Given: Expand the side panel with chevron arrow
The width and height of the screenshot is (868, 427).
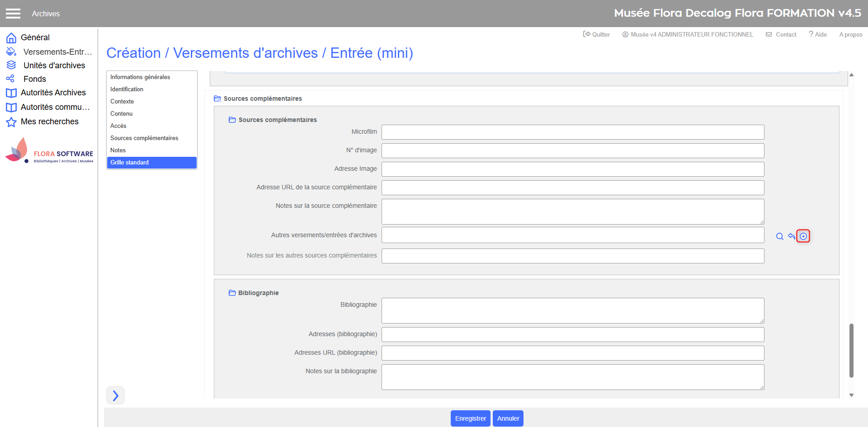Looking at the screenshot, I should click(116, 395).
